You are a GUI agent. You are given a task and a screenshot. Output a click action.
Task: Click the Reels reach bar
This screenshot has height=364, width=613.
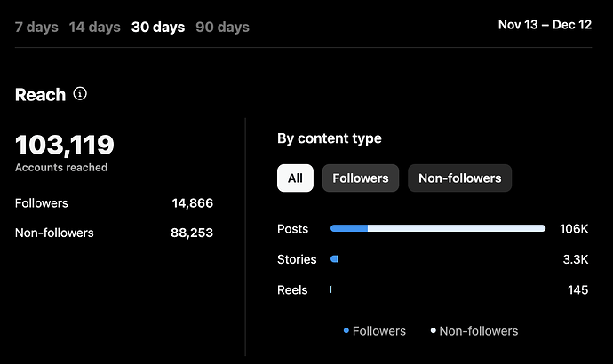(330, 289)
